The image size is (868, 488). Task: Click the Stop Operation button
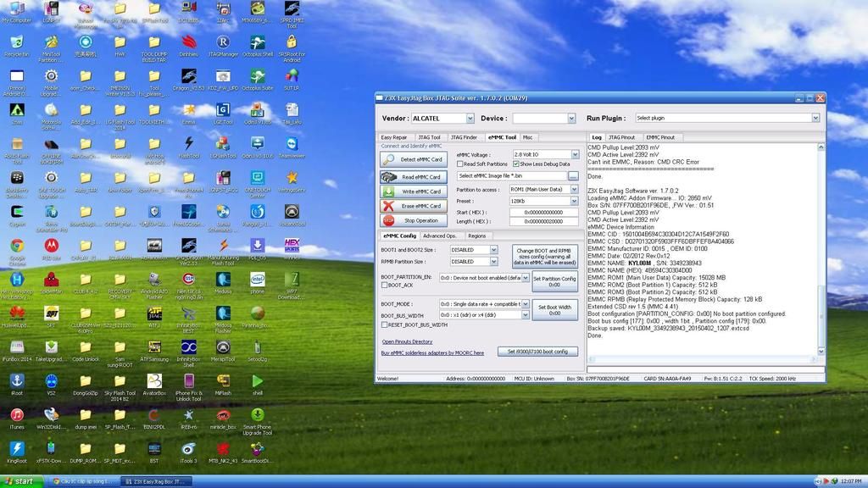click(414, 220)
